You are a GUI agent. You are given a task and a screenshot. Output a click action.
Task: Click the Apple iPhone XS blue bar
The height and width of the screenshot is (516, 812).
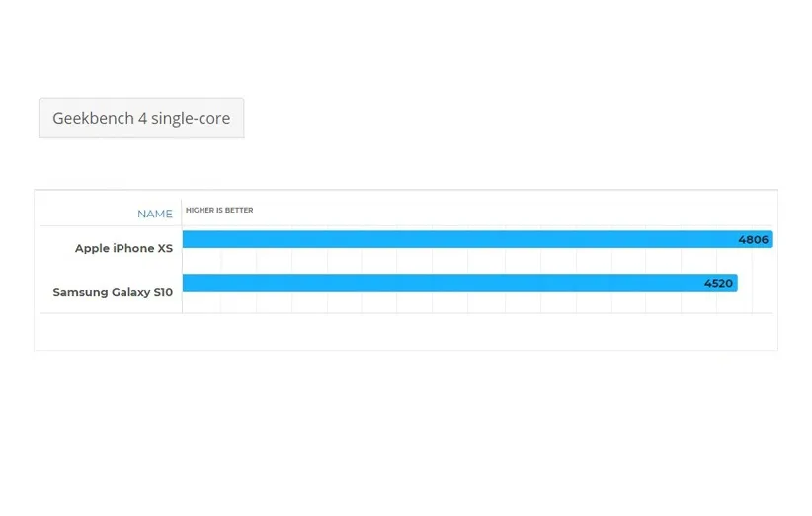(454, 239)
